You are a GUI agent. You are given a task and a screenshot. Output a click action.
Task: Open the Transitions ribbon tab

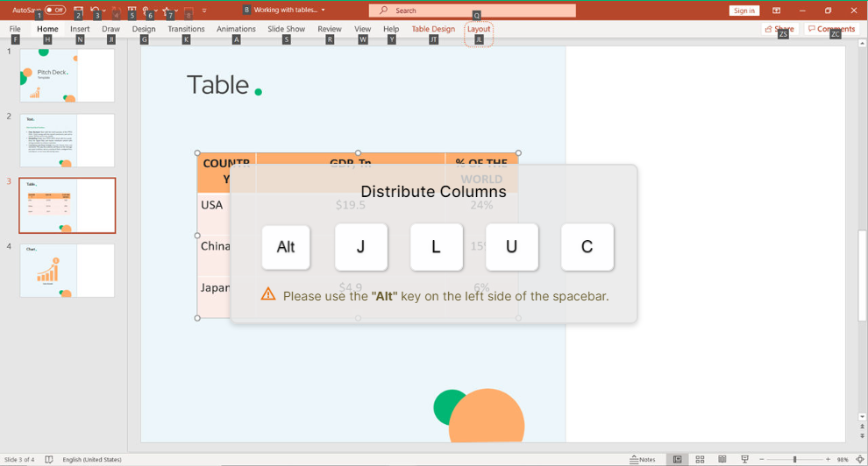[186, 29]
